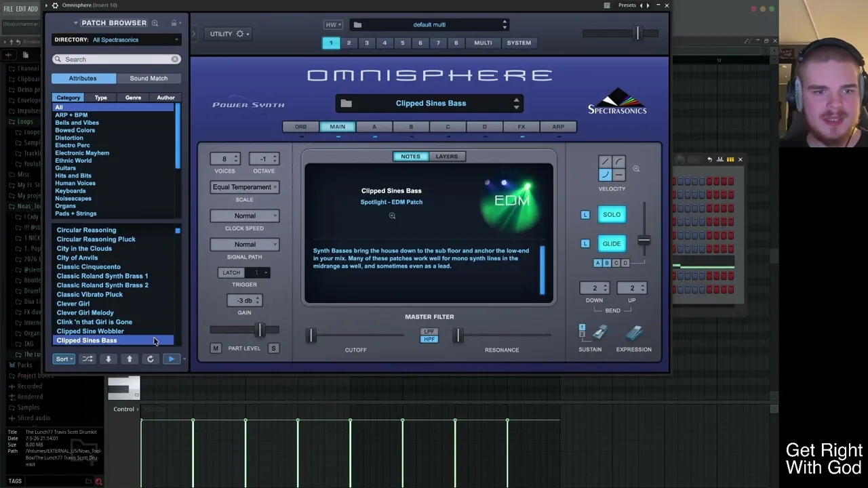Toggle the SOLO mode button

[x=612, y=215]
